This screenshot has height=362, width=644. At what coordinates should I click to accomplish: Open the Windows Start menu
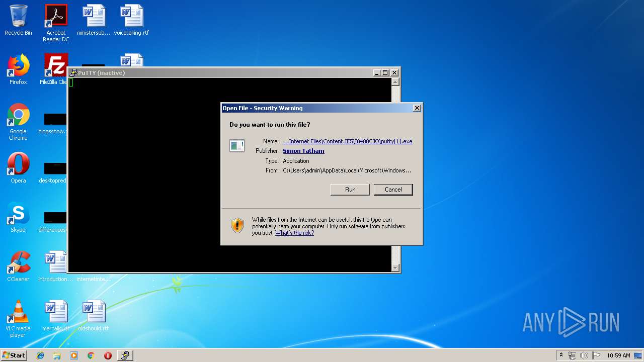click(x=14, y=355)
